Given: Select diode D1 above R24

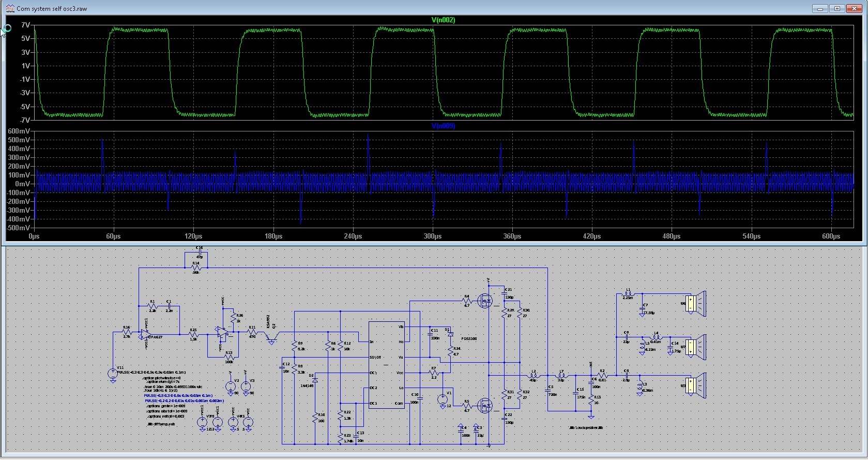Looking at the screenshot, I should point(450,334).
